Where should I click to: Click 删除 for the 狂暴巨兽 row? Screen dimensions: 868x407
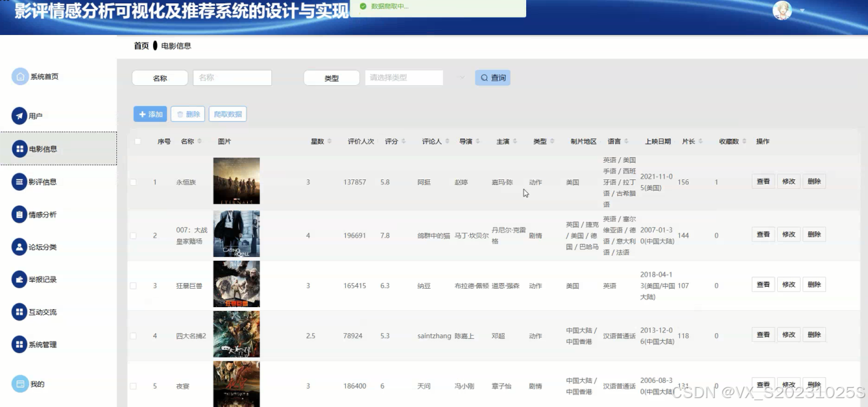(814, 284)
